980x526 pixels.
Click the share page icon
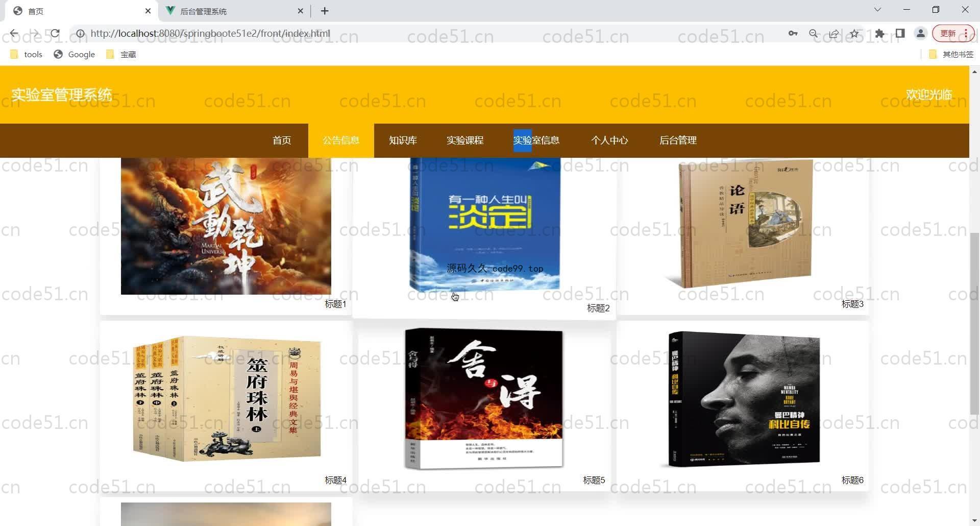834,34
